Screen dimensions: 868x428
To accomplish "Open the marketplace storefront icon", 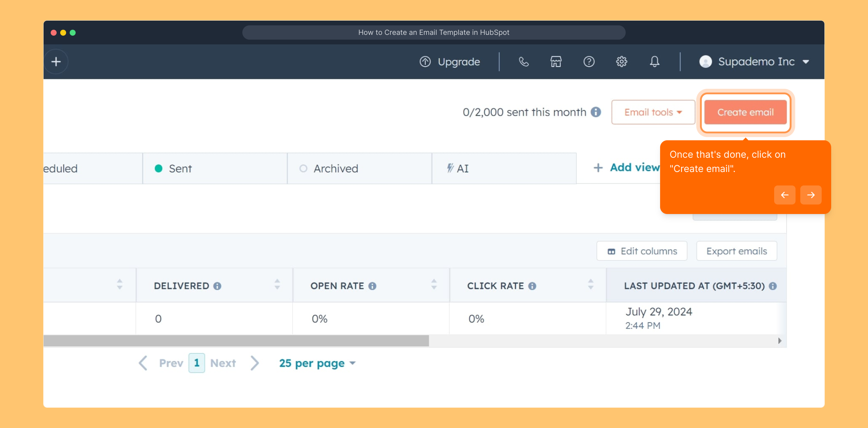I will [x=556, y=62].
